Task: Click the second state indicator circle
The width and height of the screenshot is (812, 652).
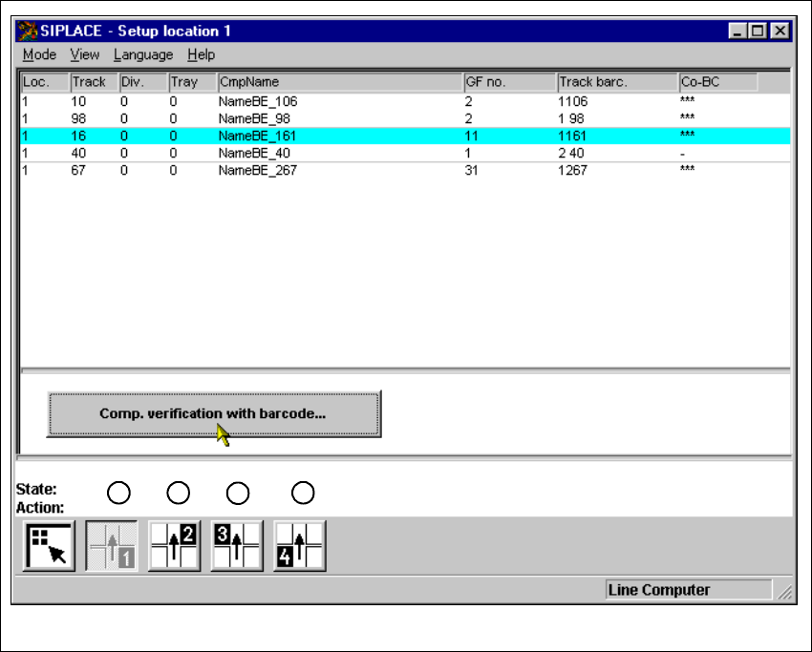Action: pyautogui.click(x=178, y=493)
